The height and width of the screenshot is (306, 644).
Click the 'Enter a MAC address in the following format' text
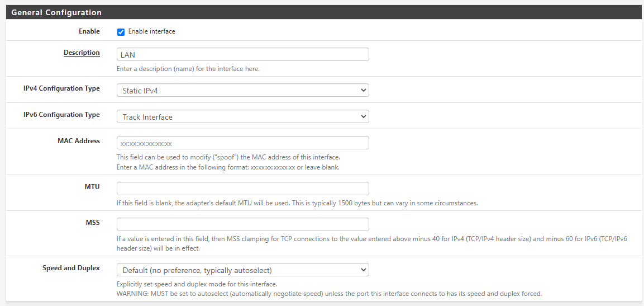pyautogui.click(x=228, y=167)
